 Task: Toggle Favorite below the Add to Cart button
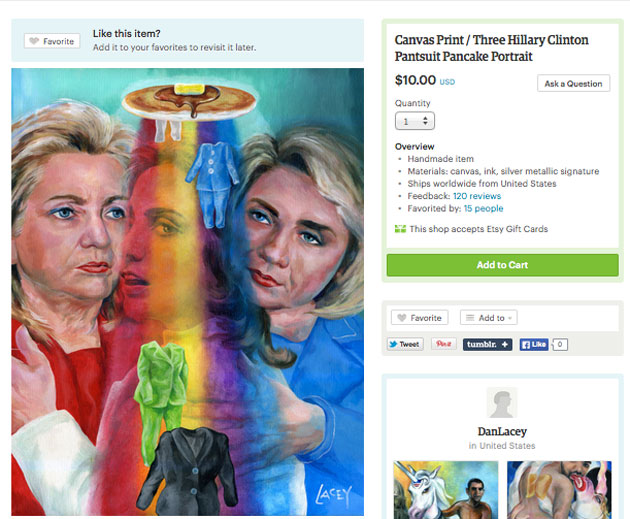pos(419,318)
